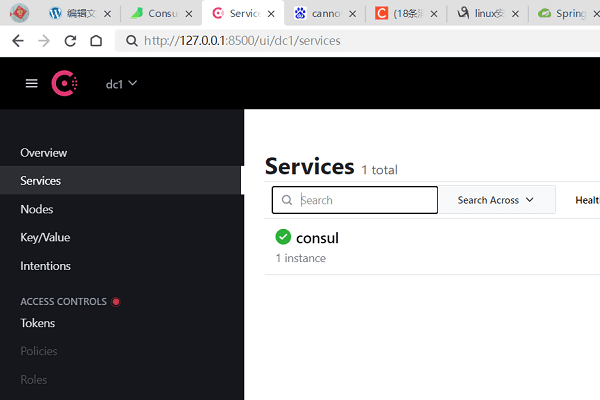Screen dimensions: 600x400
Task: Open the browser home page
Action: [96, 41]
